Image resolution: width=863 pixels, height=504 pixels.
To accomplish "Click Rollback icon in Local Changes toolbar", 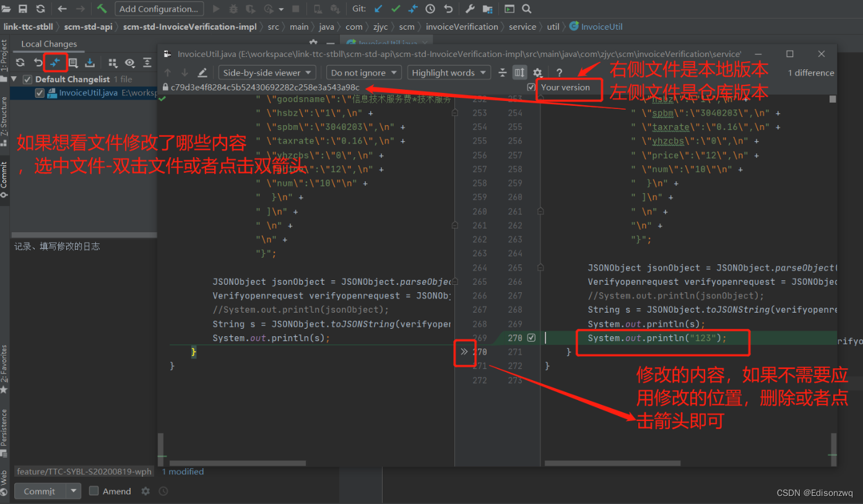I will (38, 63).
